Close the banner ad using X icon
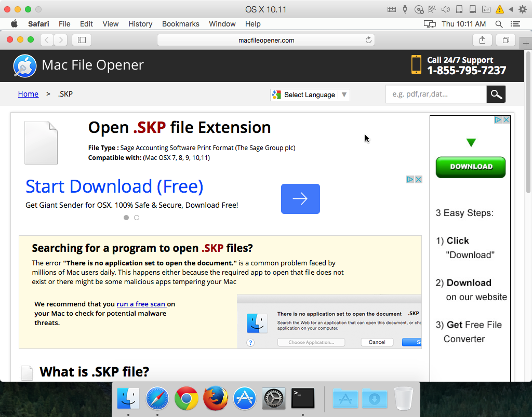Viewport: 532px width, 417px height. pyautogui.click(x=418, y=180)
